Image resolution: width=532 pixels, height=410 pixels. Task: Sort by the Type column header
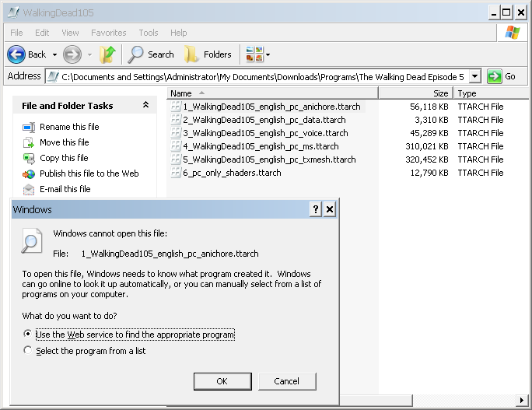coord(492,93)
